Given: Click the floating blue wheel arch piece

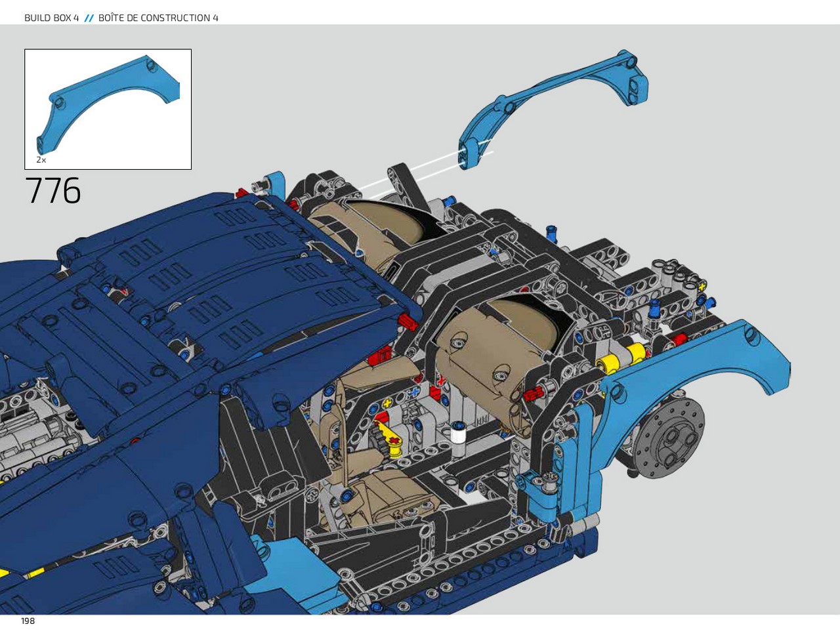Looking at the screenshot, I should click(x=553, y=110).
